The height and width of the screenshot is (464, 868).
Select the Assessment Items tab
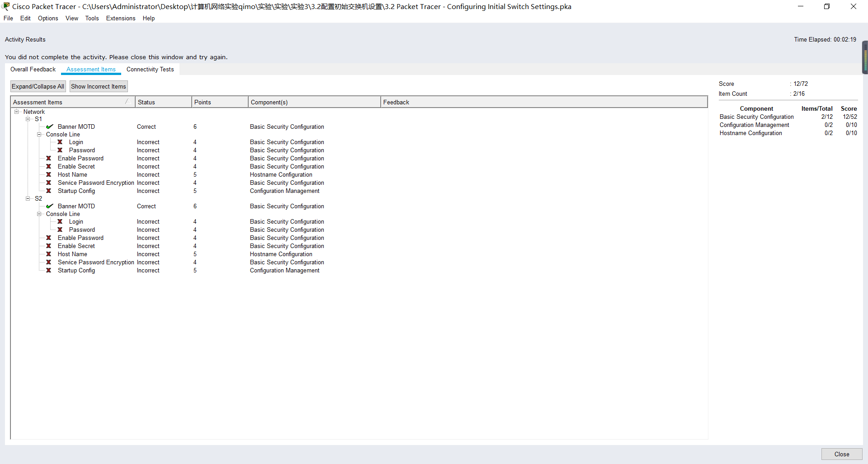coord(91,69)
